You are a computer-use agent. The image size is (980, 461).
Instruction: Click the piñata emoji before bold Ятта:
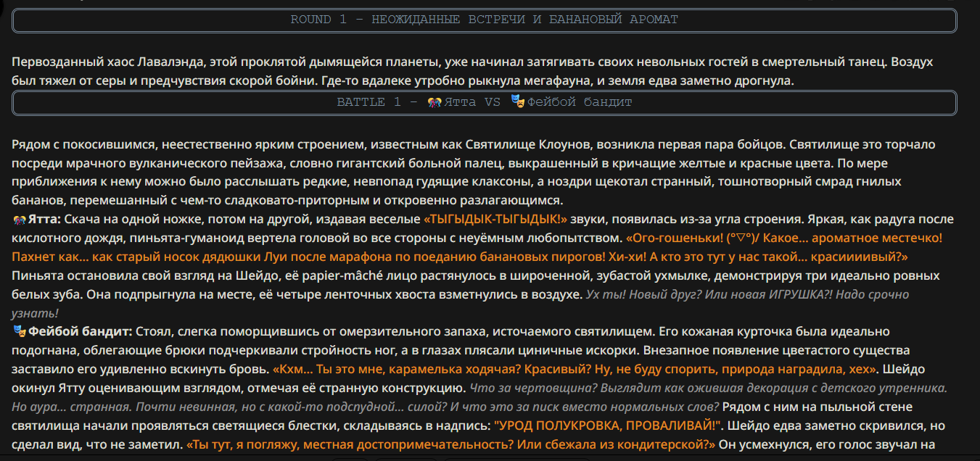pos(18,219)
